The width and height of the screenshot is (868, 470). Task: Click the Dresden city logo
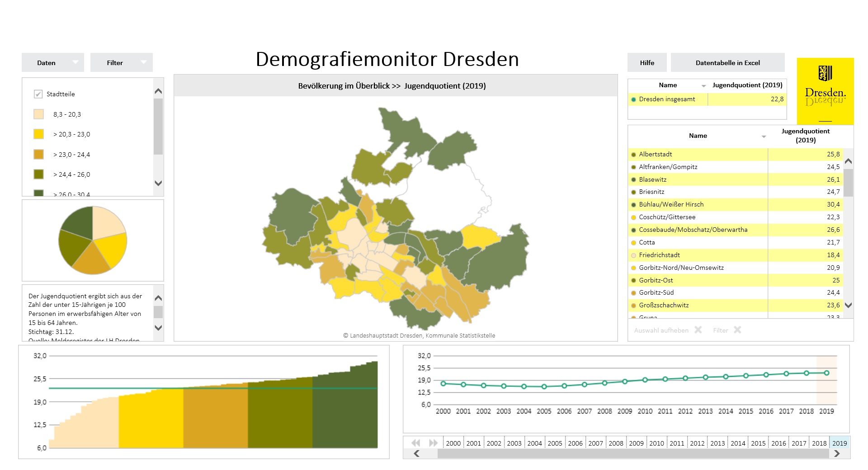tap(825, 91)
